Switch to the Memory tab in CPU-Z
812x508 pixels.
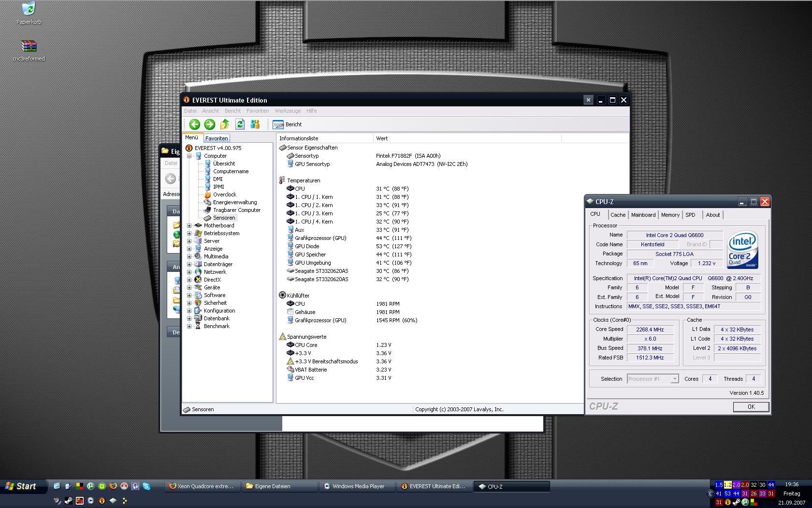point(670,215)
